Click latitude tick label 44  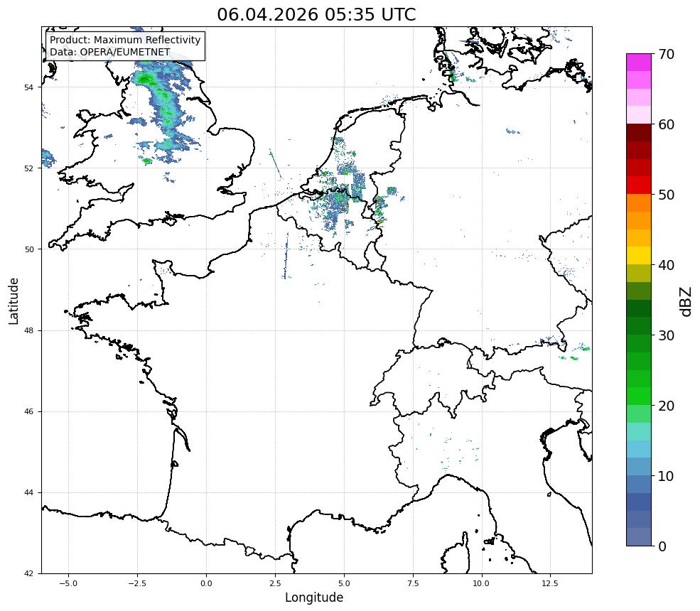click(28, 493)
